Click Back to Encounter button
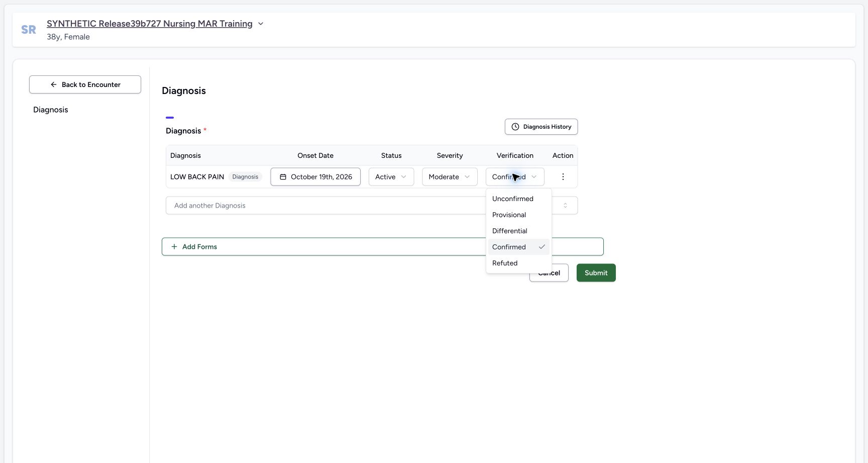This screenshot has width=868, height=463. point(85,84)
